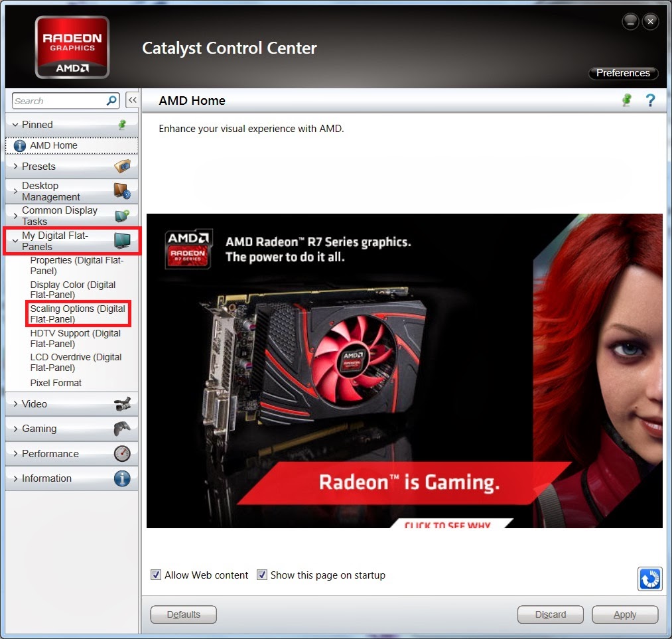Click the Gaming controller icon
The image size is (672, 639).
(x=122, y=428)
